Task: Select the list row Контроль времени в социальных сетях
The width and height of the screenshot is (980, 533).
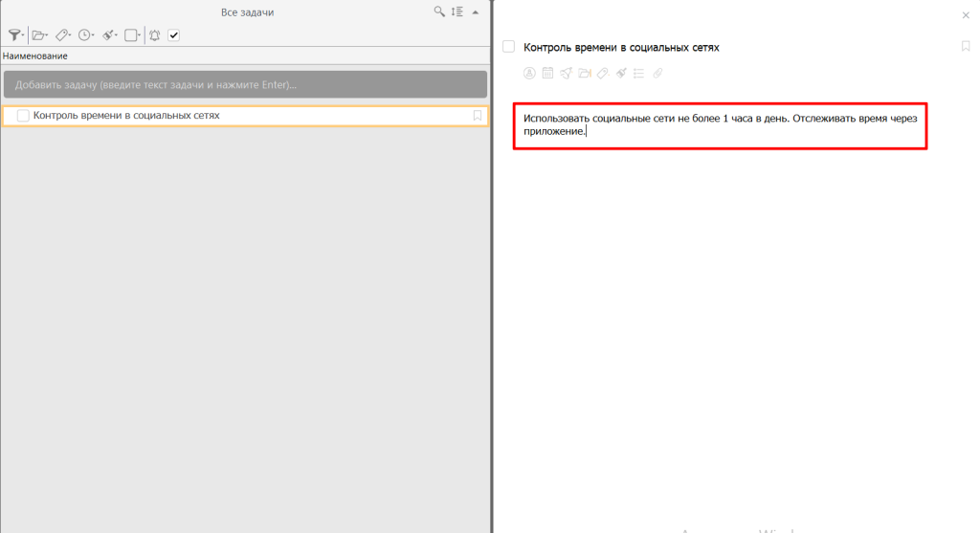Action: 245,116
